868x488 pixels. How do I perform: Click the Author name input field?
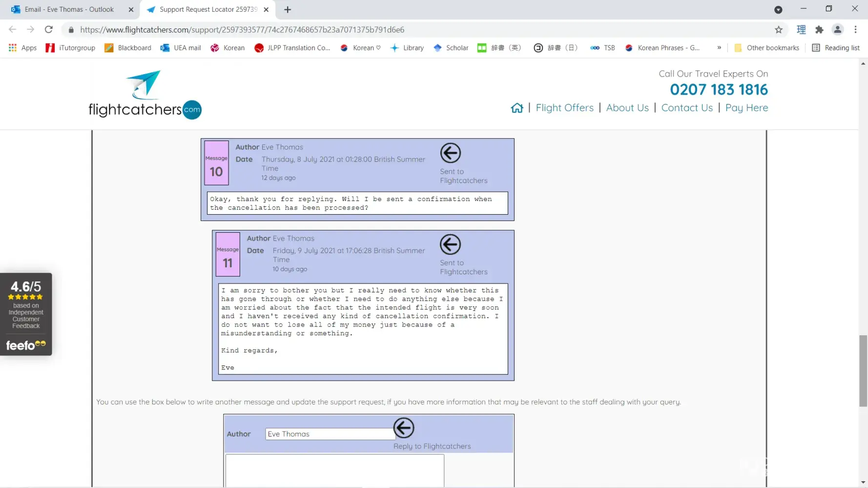pos(330,434)
